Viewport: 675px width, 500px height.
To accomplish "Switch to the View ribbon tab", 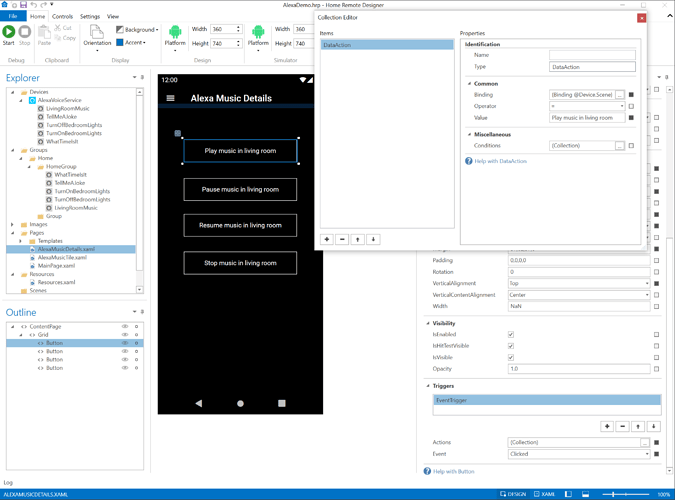I will coord(113,16).
